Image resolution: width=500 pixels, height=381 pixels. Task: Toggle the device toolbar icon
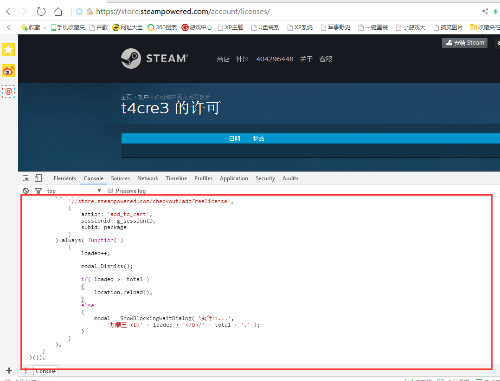pos(39,178)
